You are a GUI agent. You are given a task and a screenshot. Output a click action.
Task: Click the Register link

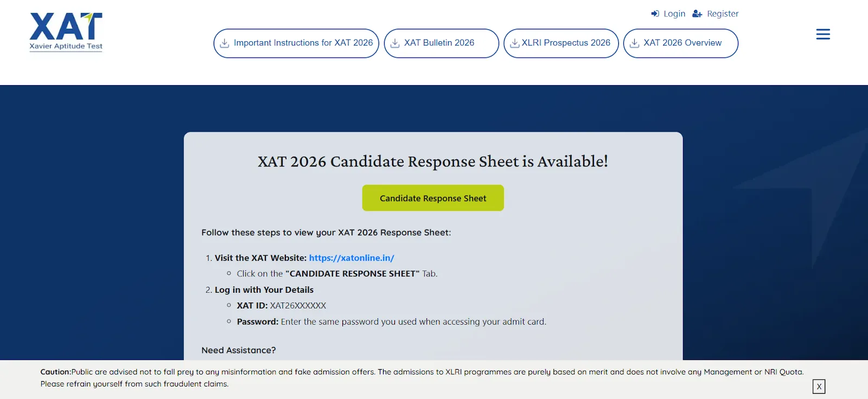722,14
